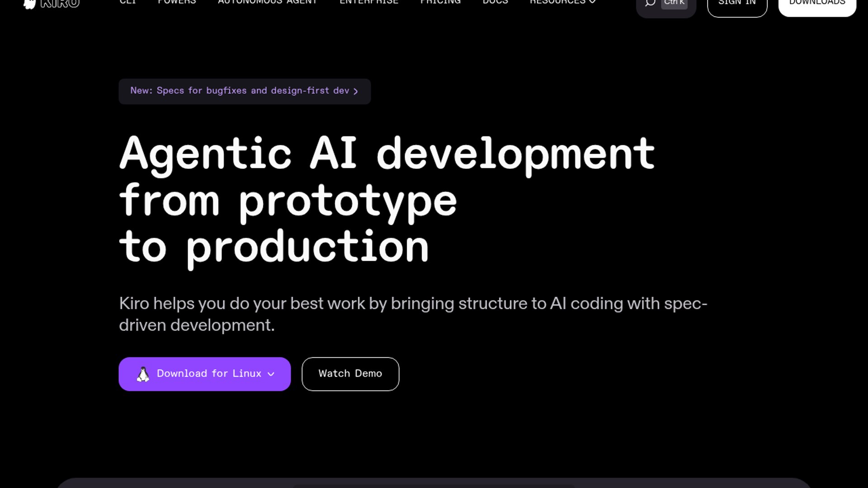Click the Ctrl K shortcut badge
This screenshot has height=488, width=868.
click(674, 3)
